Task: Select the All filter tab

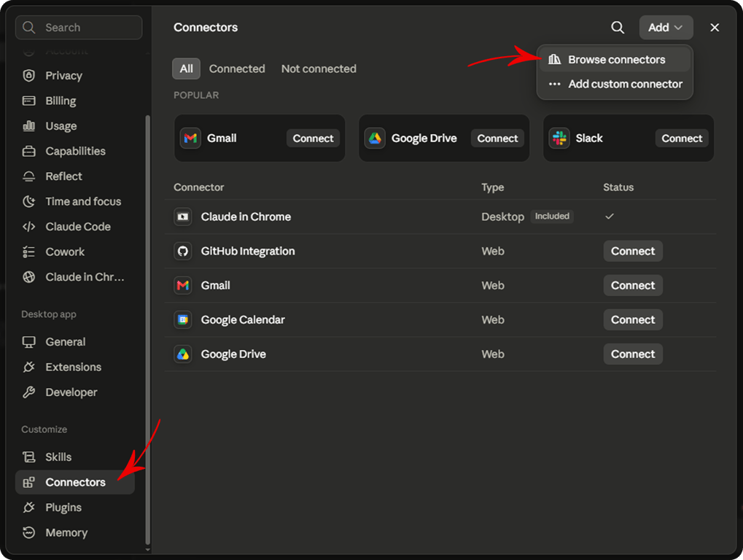Action: pyautogui.click(x=186, y=69)
